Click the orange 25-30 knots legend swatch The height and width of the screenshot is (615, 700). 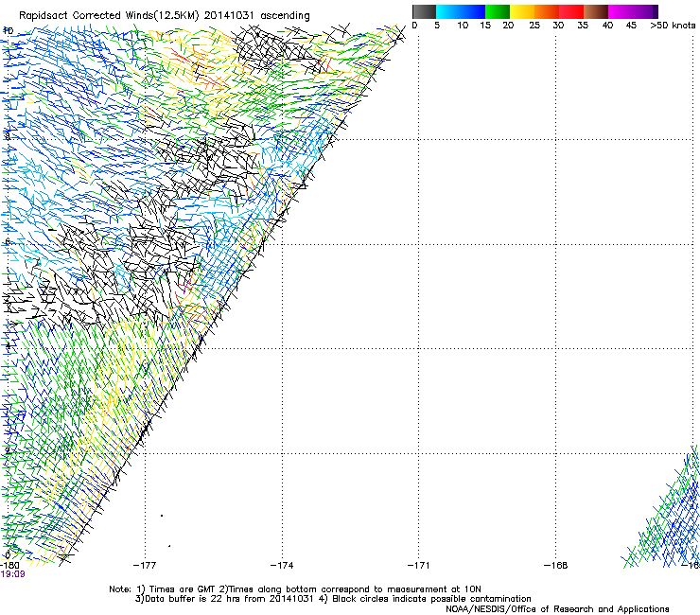[547, 11]
